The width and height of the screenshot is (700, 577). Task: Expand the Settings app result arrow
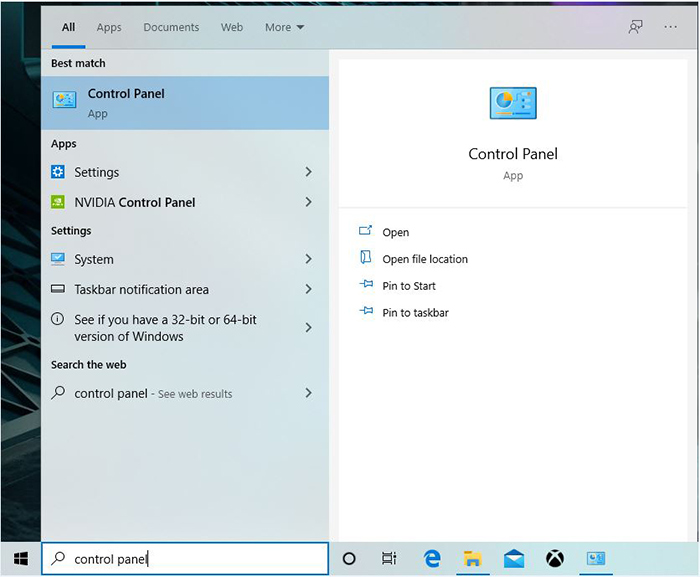(x=308, y=172)
